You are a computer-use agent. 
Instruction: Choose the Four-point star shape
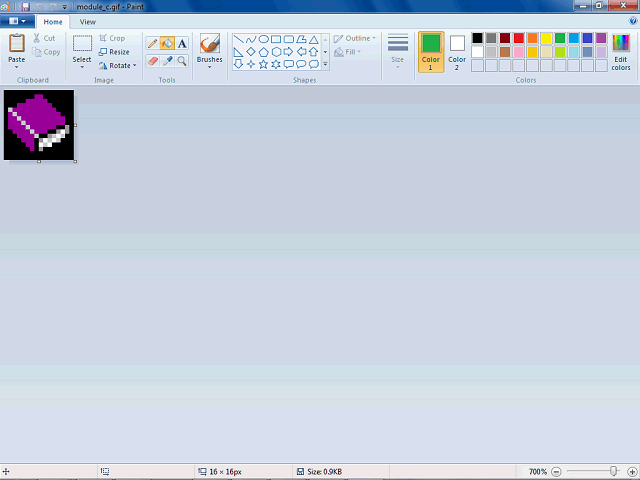(x=251, y=64)
